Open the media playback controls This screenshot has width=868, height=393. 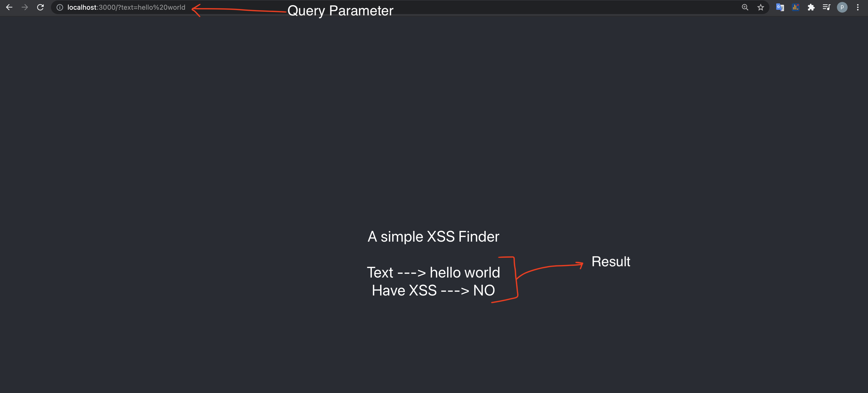pyautogui.click(x=826, y=7)
